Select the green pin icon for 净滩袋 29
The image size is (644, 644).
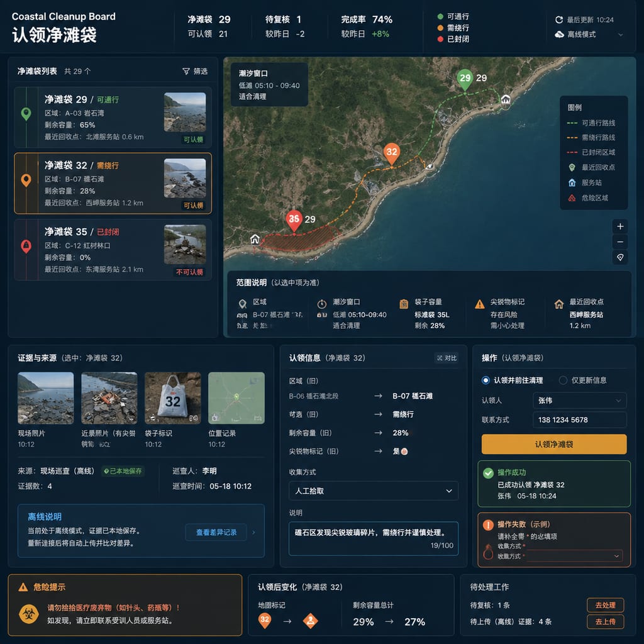coord(26,114)
